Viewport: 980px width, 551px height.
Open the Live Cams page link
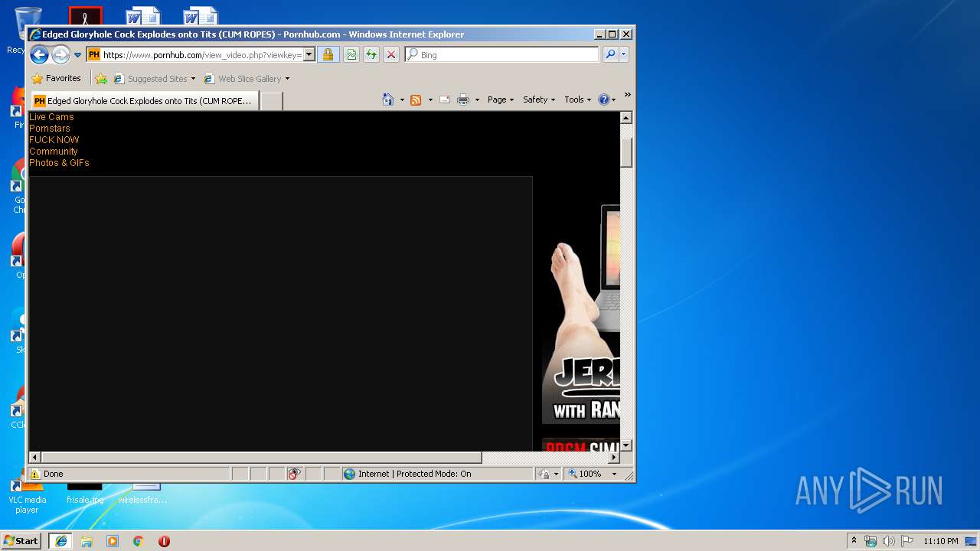51,117
